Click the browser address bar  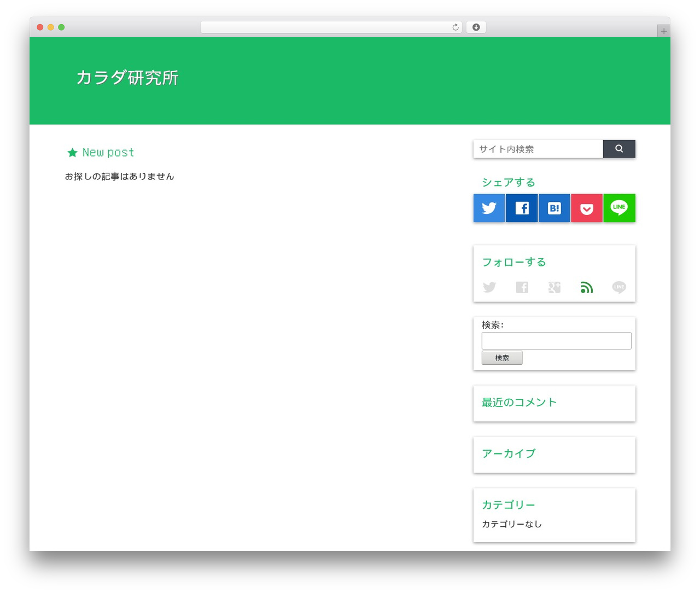(331, 27)
